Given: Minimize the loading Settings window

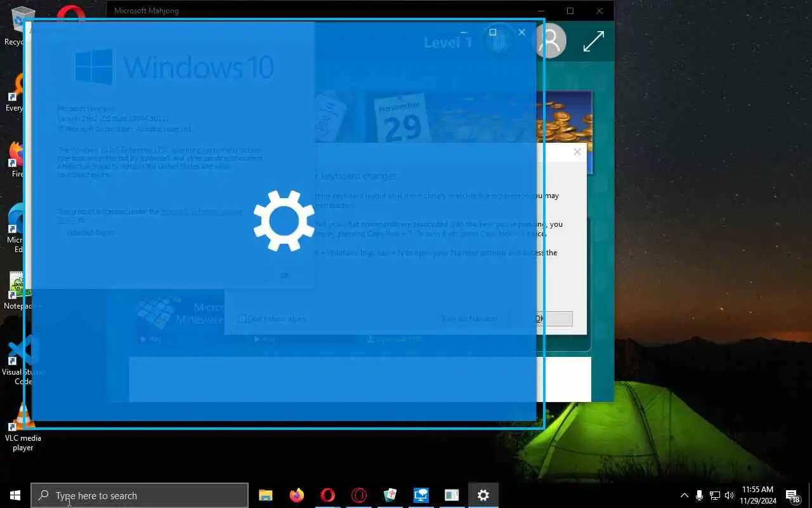Looking at the screenshot, I should (x=464, y=32).
